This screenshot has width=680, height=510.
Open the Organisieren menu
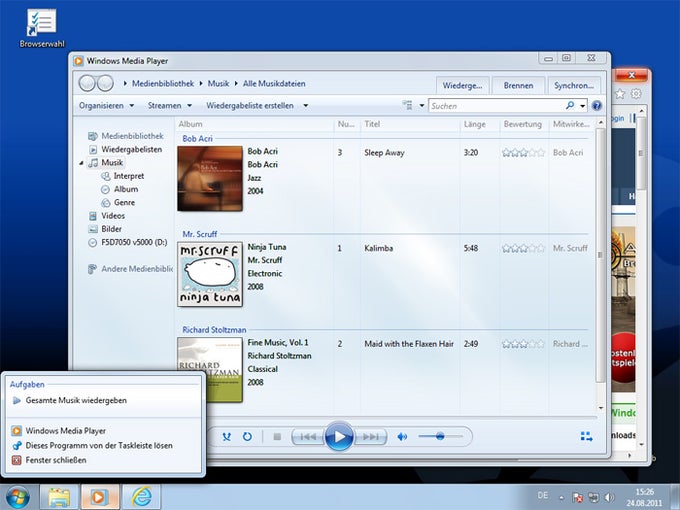click(106, 105)
